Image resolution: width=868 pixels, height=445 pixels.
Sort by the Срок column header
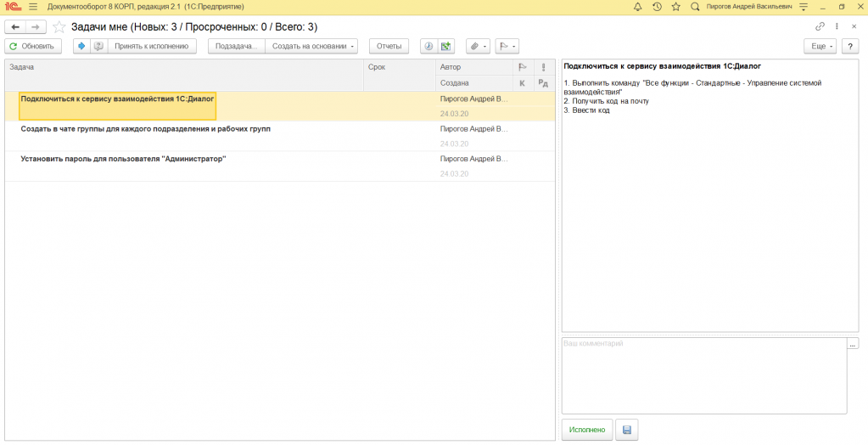tap(399, 66)
